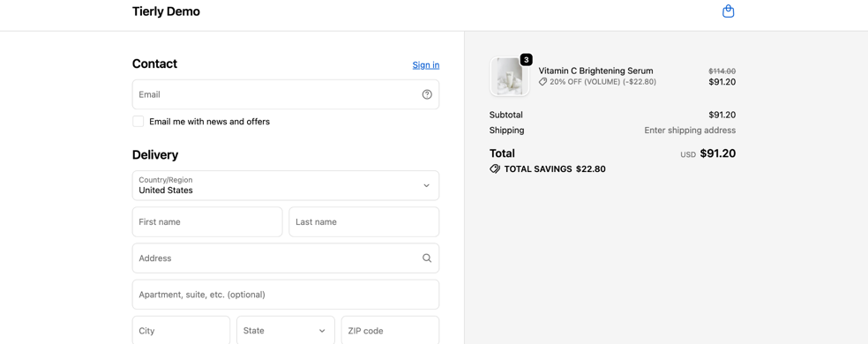Click the Shipping label in order summary
868x344 pixels.
(x=506, y=131)
